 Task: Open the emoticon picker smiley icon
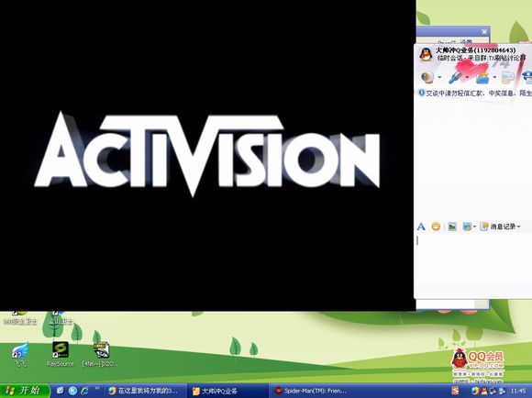(x=436, y=227)
